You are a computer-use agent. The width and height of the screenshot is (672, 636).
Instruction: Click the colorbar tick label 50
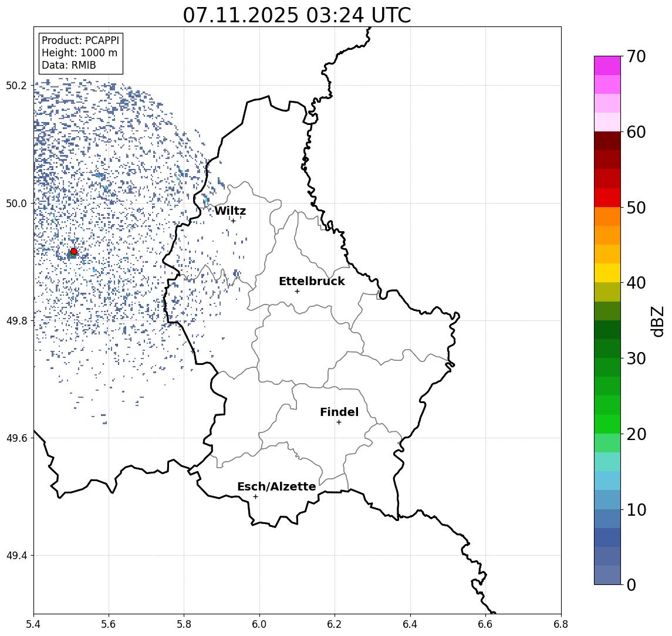636,208
